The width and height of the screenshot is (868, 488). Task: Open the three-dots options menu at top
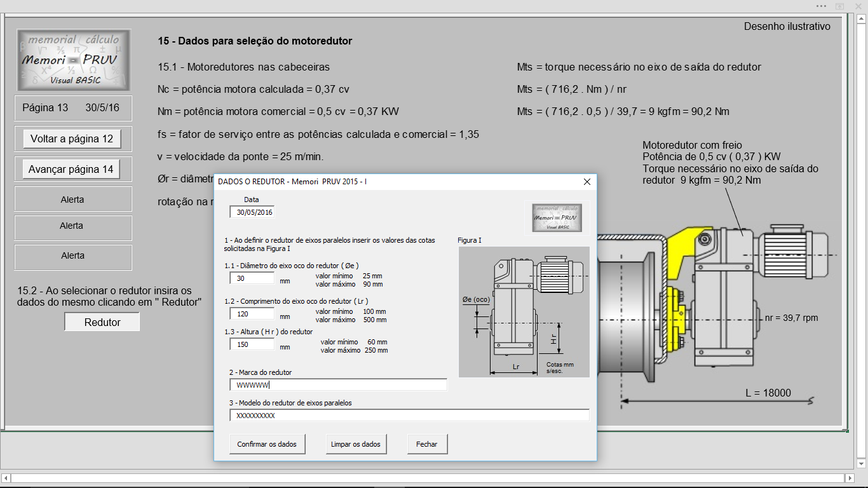(x=822, y=6)
